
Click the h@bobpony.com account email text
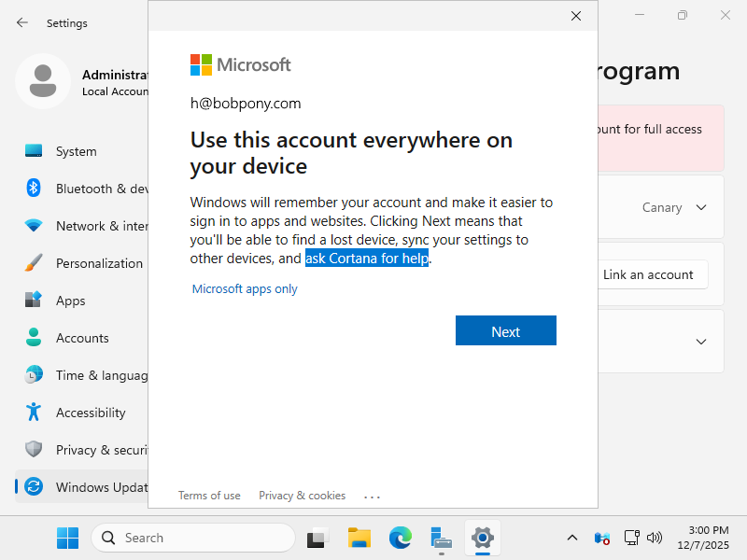(x=246, y=104)
